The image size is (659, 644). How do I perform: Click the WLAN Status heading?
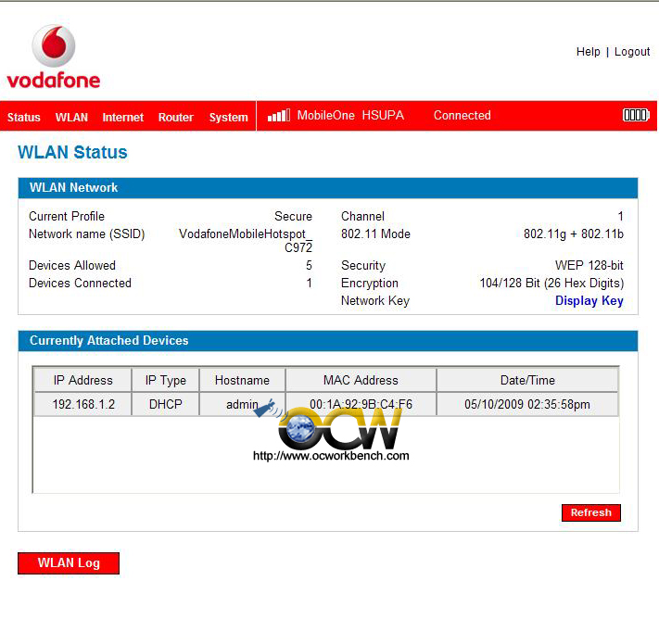[72, 152]
